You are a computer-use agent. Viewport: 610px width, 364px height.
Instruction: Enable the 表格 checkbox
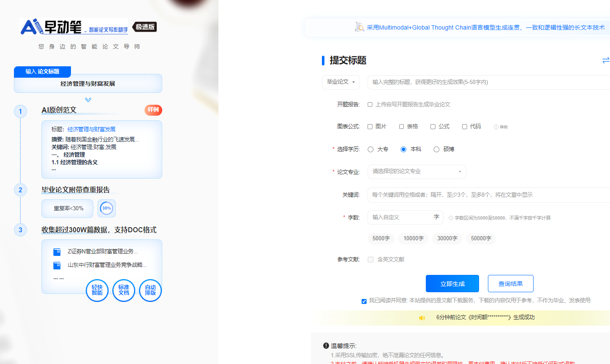(402, 126)
